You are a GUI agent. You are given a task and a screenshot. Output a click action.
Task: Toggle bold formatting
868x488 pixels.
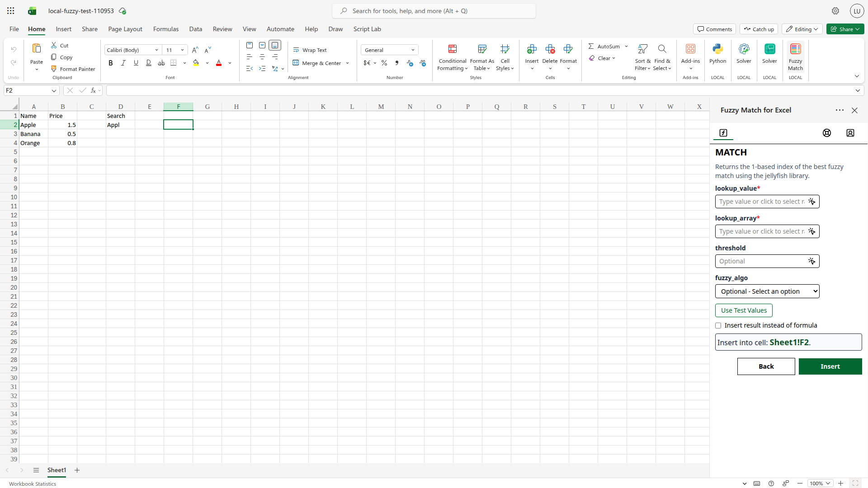(x=110, y=63)
